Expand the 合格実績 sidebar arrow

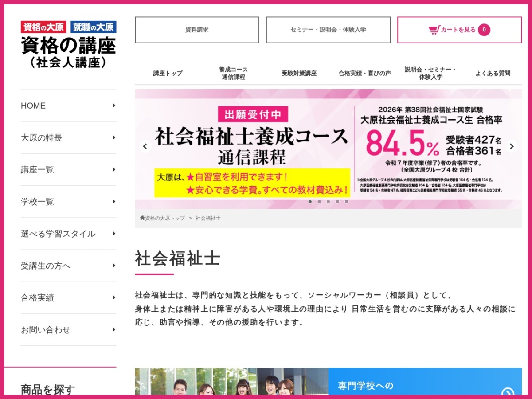(x=114, y=297)
